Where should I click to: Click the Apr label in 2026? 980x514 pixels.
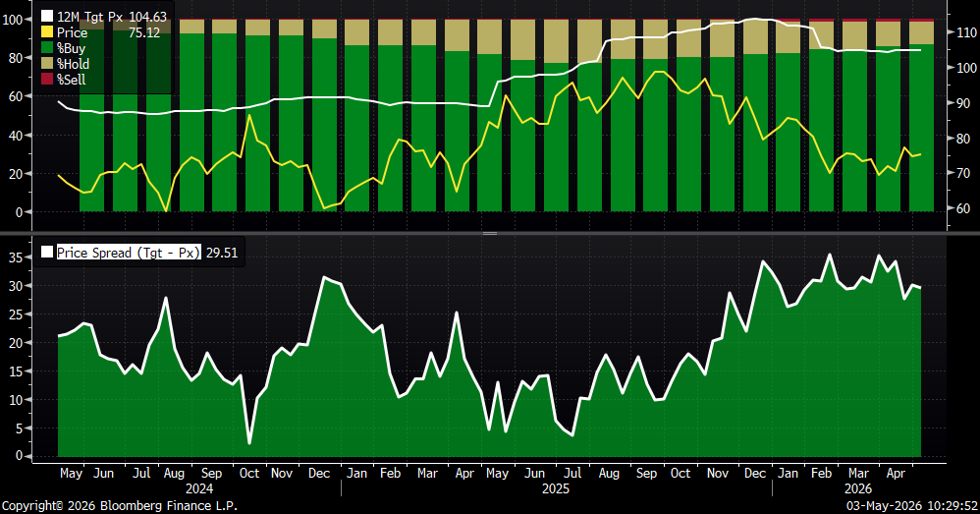pos(896,474)
